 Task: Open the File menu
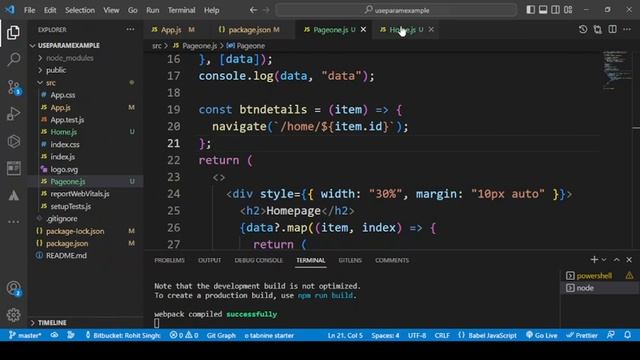(x=29, y=10)
